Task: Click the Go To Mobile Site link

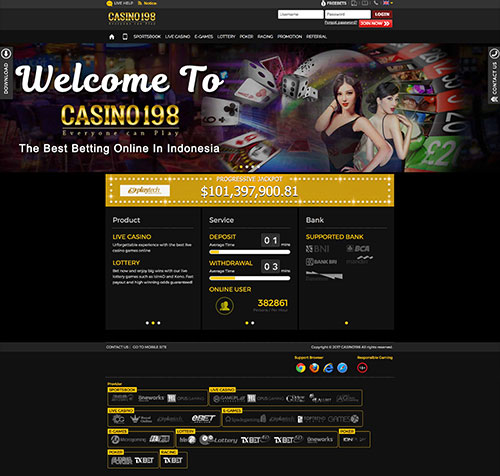Action: pyautogui.click(x=150, y=347)
